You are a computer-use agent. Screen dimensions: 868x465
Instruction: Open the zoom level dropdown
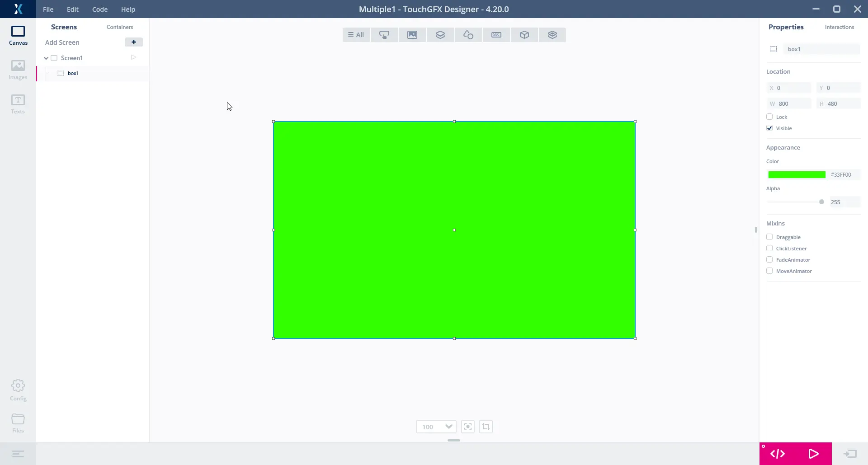(x=448, y=427)
